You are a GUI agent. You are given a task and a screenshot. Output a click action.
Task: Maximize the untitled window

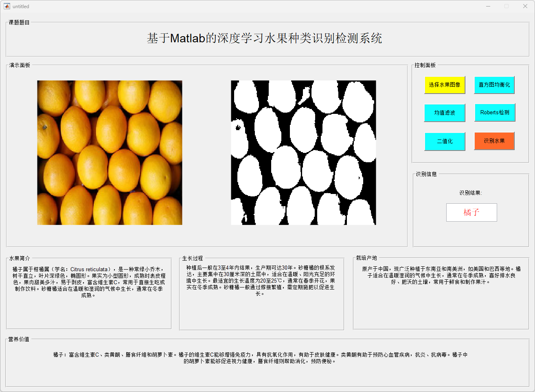(x=506, y=6)
